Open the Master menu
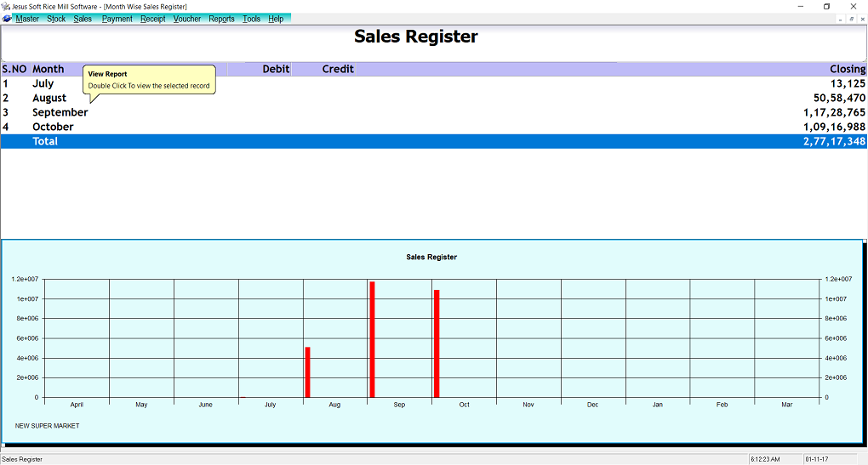868x465 pixels. coord(27,19)
